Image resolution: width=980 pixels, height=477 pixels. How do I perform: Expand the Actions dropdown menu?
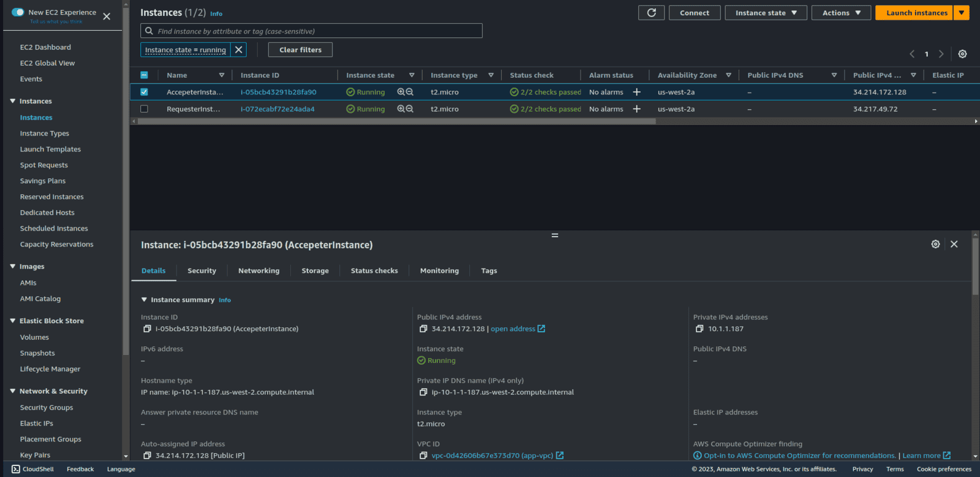841,13
